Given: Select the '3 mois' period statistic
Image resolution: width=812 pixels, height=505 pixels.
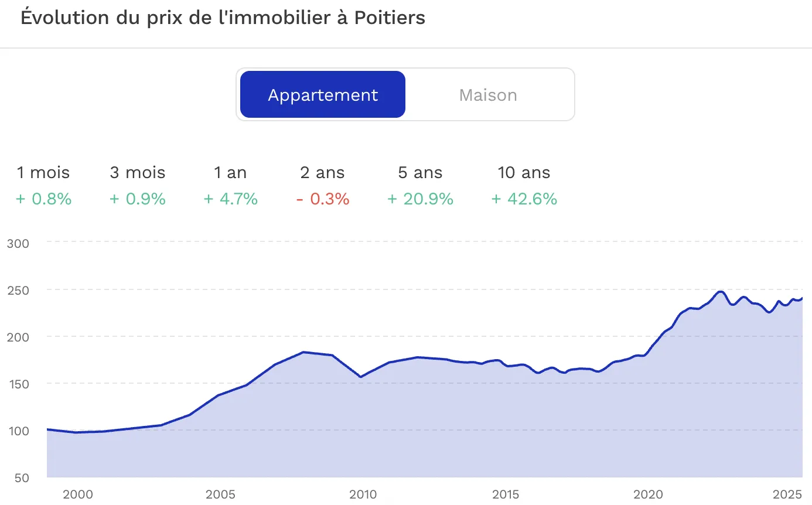Looking at the screenshot, I should (137, 186).
